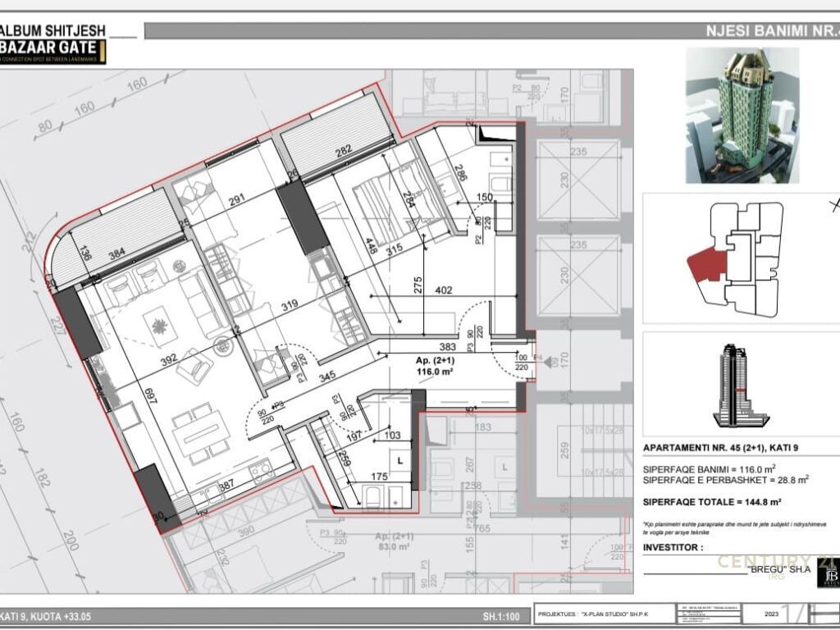Click the washing machine box marked L

(x=399, y=463)
